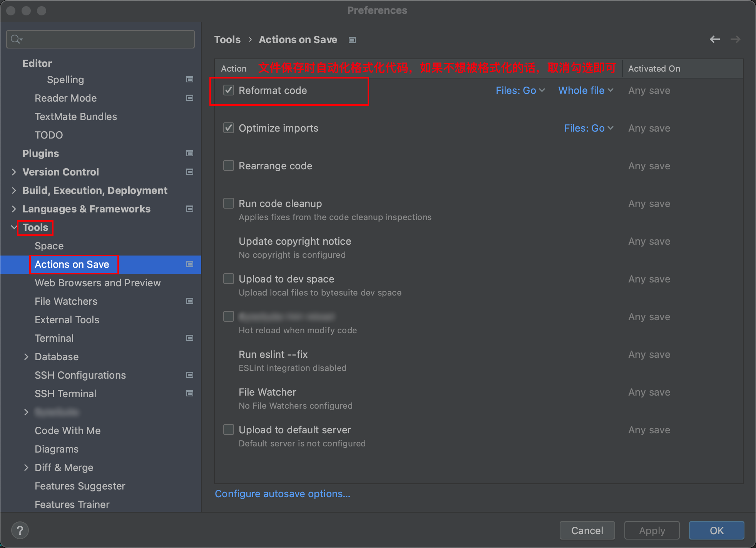This screenshot has width=756, height=548.
Task: Toggle the Run code cleanup checkbox
Action: [229, 204]
